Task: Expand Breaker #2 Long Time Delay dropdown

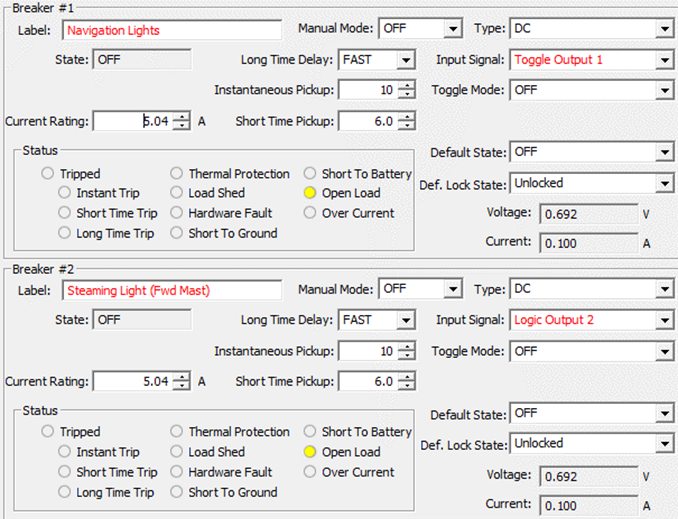Action: [x=405, y=320]
